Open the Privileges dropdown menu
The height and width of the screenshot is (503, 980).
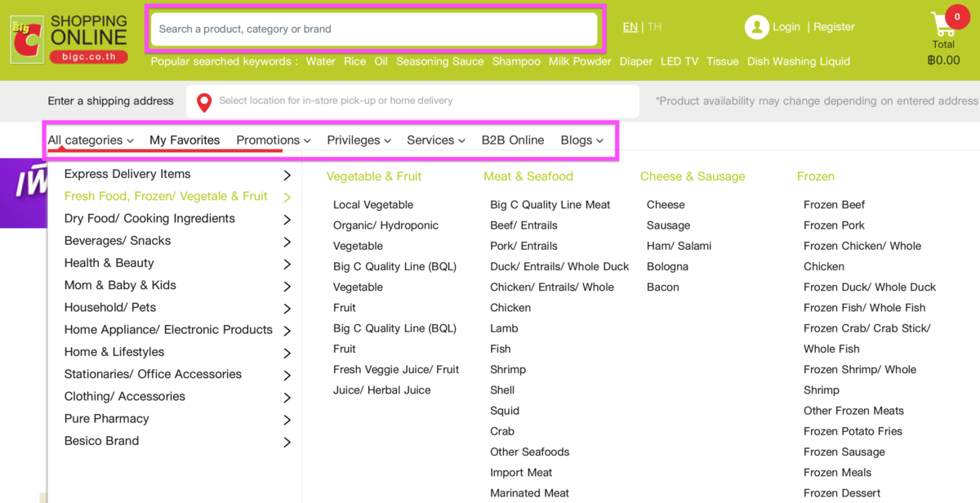[x=359, y=140]
